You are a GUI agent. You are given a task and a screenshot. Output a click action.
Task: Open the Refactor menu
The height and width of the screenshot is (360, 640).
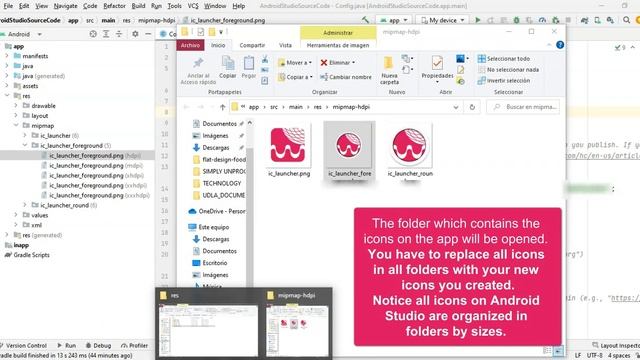114,6
